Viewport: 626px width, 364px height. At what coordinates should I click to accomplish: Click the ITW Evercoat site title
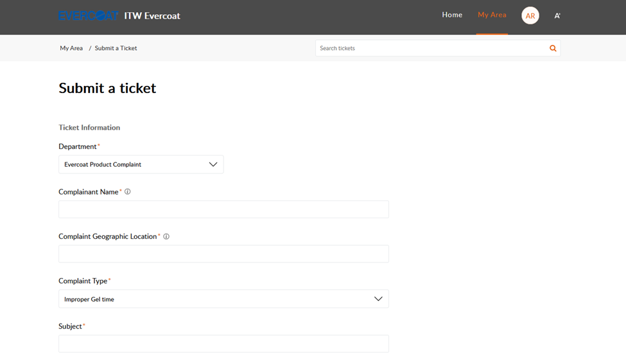click(152, 15)
